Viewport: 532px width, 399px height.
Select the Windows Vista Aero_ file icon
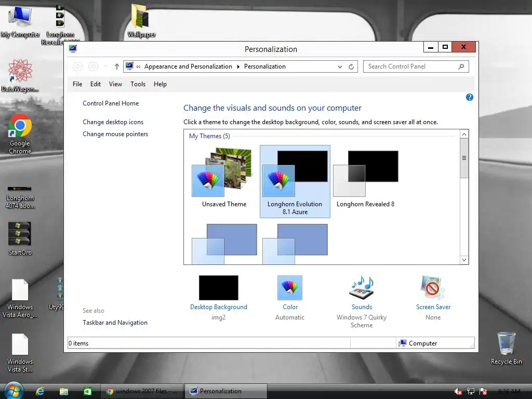click(x=20, y=298)
